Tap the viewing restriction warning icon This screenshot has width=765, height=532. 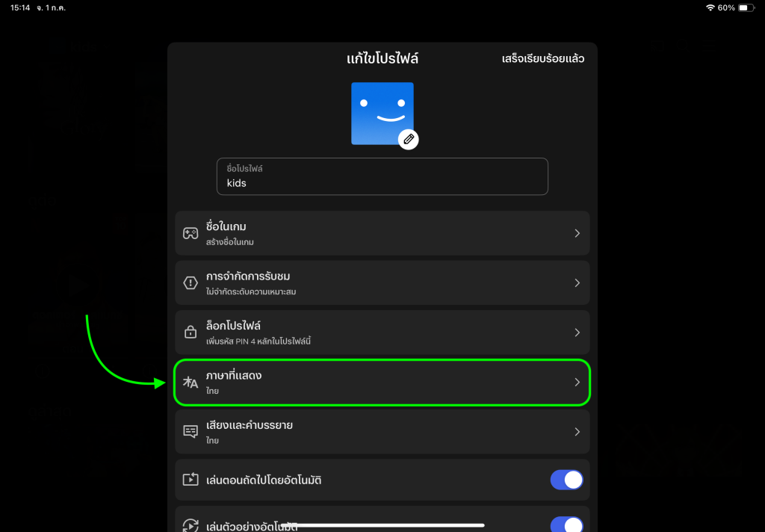191,283
